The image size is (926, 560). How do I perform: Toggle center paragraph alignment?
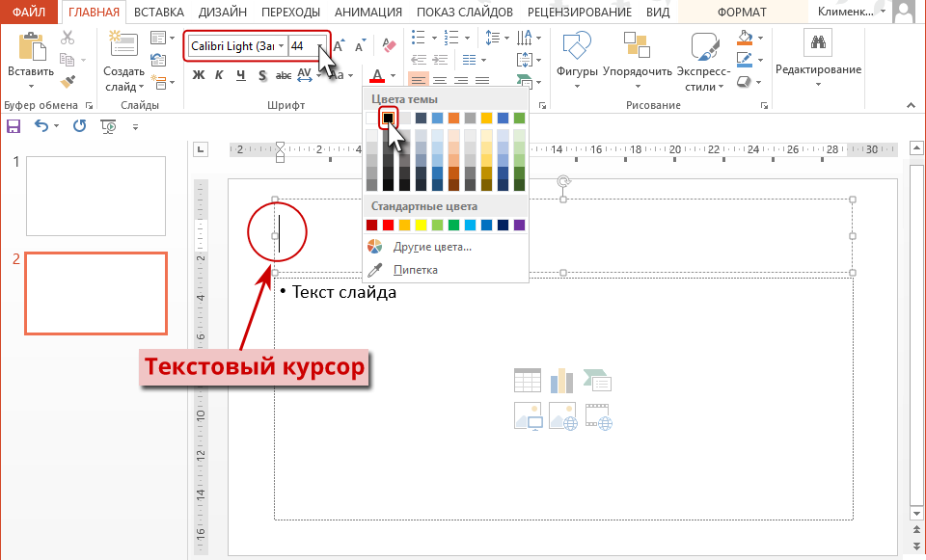click(440, 80)
